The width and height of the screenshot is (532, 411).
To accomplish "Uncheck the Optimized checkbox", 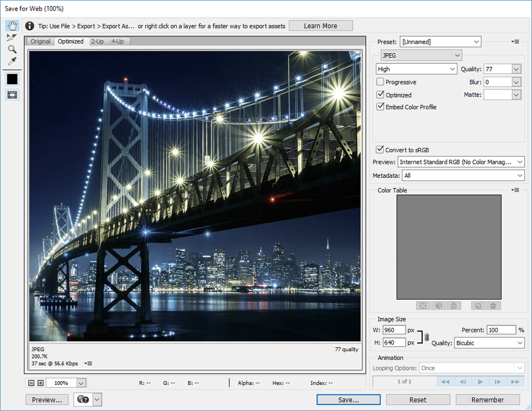I will [380, 95].
